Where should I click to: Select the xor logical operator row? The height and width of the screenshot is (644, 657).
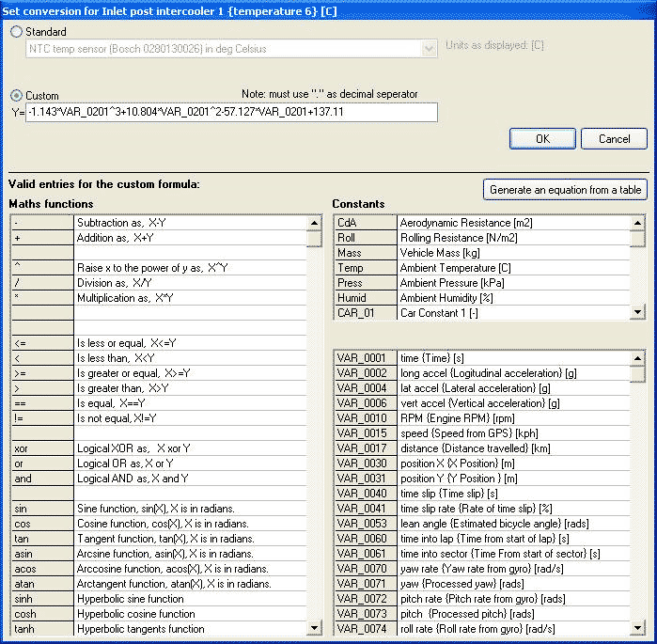tap(42, 448)
